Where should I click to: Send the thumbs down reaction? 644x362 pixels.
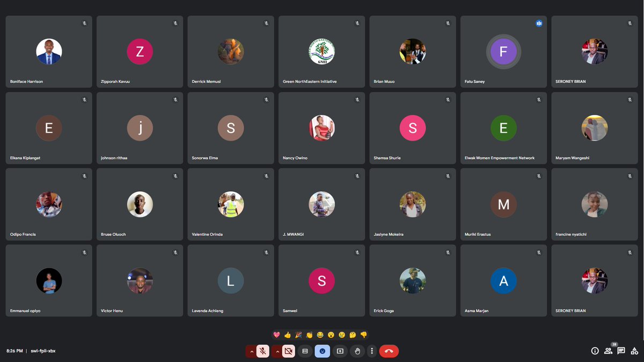coord(363,335)
